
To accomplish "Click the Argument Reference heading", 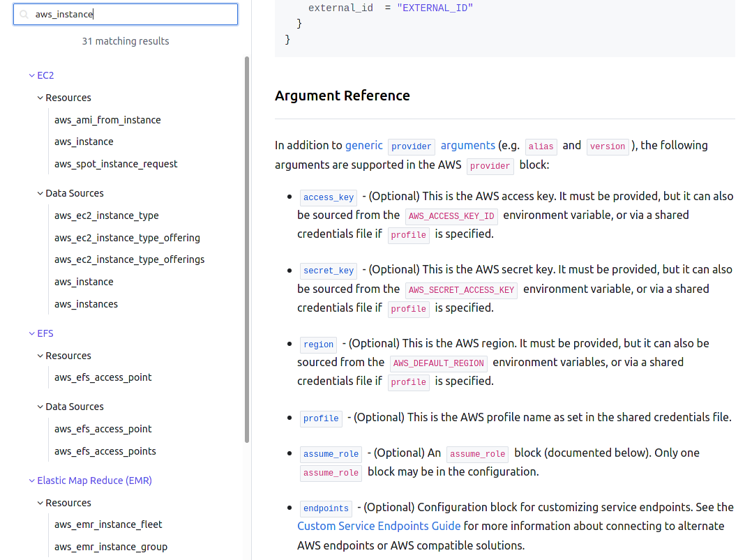I will (x=343, y=96).
